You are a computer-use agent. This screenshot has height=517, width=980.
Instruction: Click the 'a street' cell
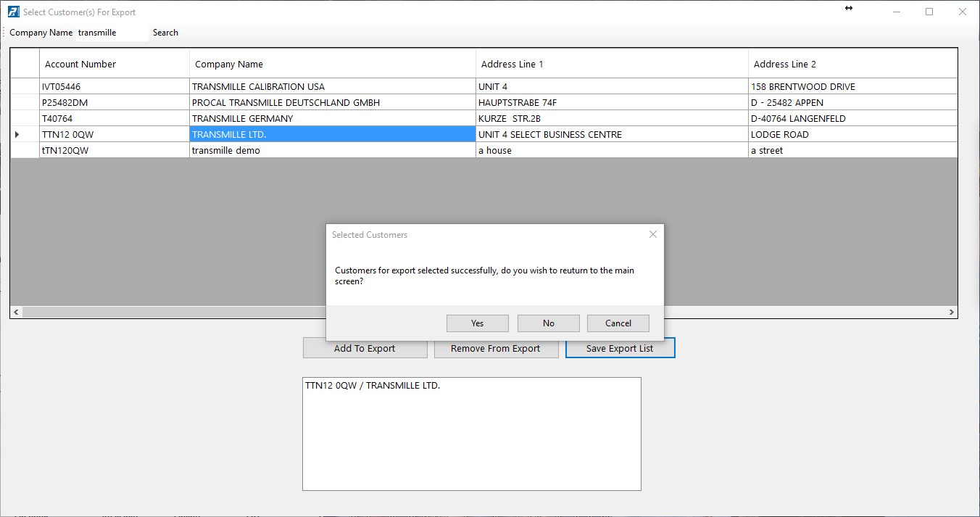852,151
